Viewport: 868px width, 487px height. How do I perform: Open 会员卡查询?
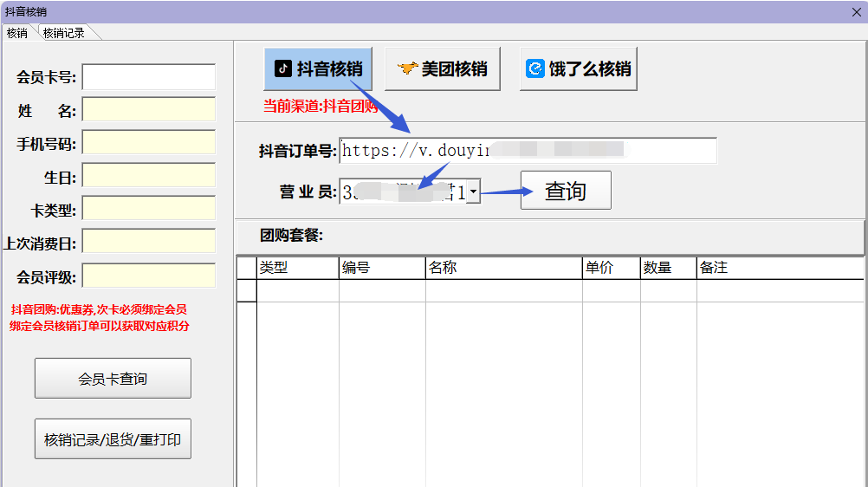point(113,379)
